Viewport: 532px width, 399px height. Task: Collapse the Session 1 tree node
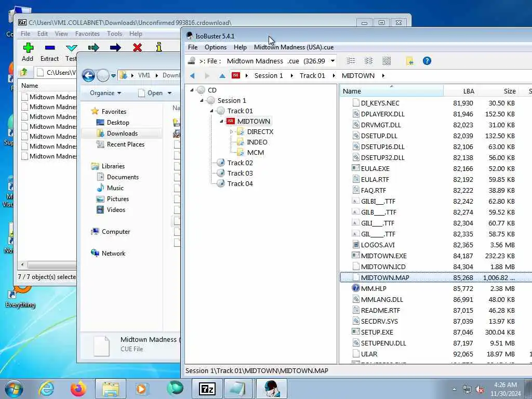point(202,100)
